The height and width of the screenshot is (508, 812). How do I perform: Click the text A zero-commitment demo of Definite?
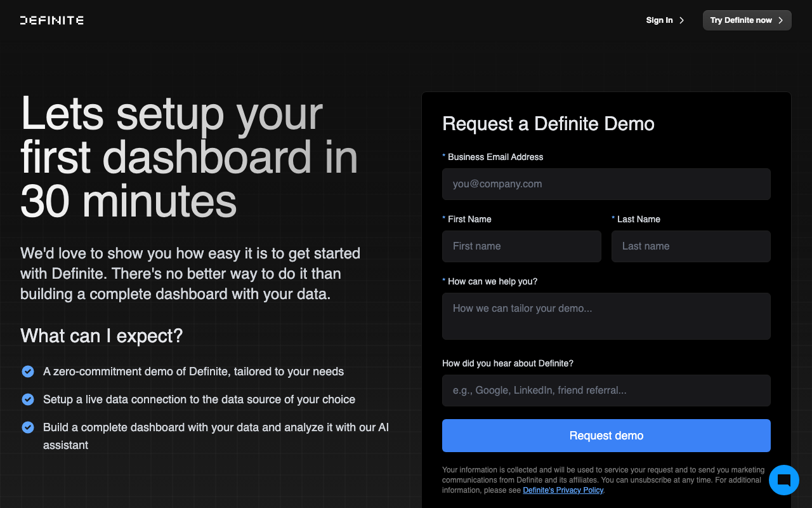[x=193, y=371]
